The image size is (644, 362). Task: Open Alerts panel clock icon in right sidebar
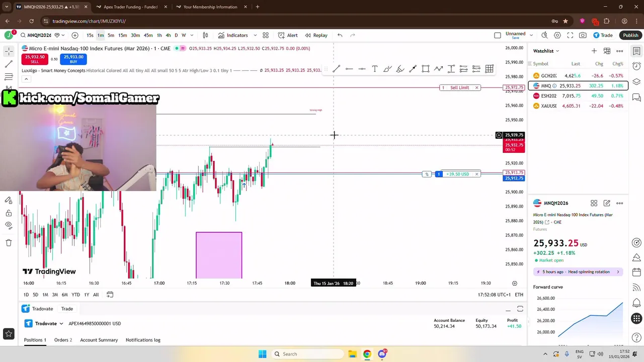click(x=636, y=66)
